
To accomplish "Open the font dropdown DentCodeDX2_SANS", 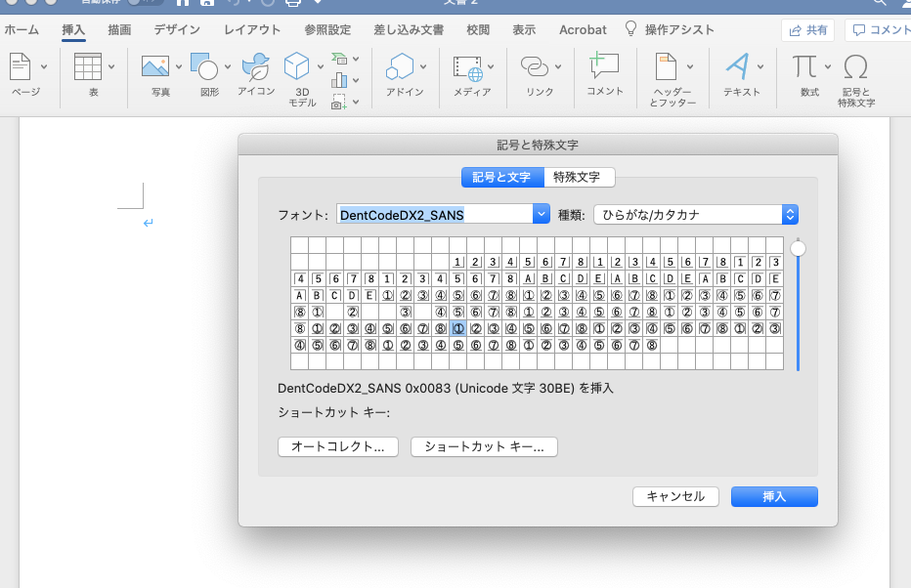I will point(541,214).
